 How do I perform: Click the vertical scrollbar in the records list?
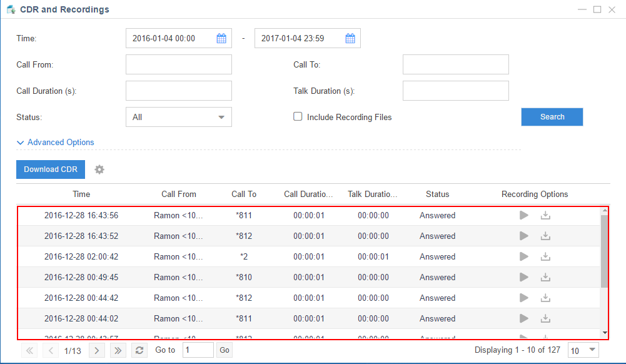point(603,250)
